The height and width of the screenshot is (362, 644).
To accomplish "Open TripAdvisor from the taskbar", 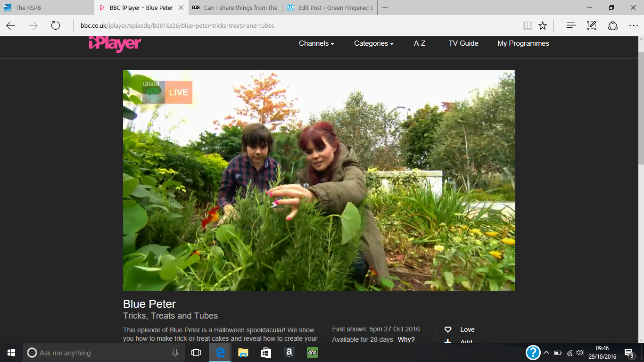I will coord(312,353).
